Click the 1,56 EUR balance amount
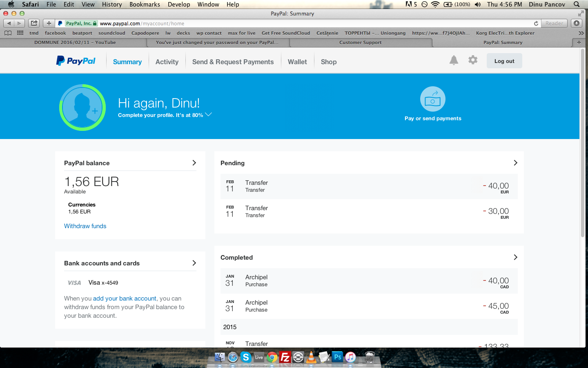This screenshot has width=588, height=368. coord(91,182)
